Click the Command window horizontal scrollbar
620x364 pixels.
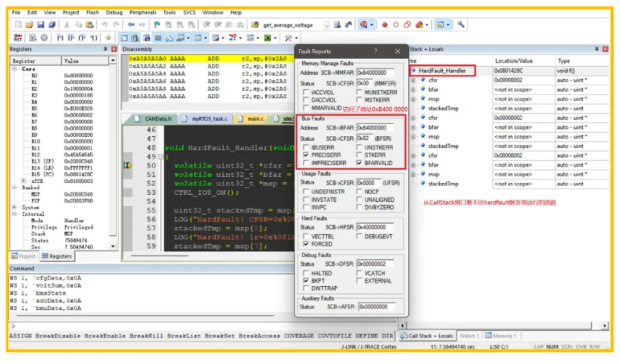coord(146,316)
